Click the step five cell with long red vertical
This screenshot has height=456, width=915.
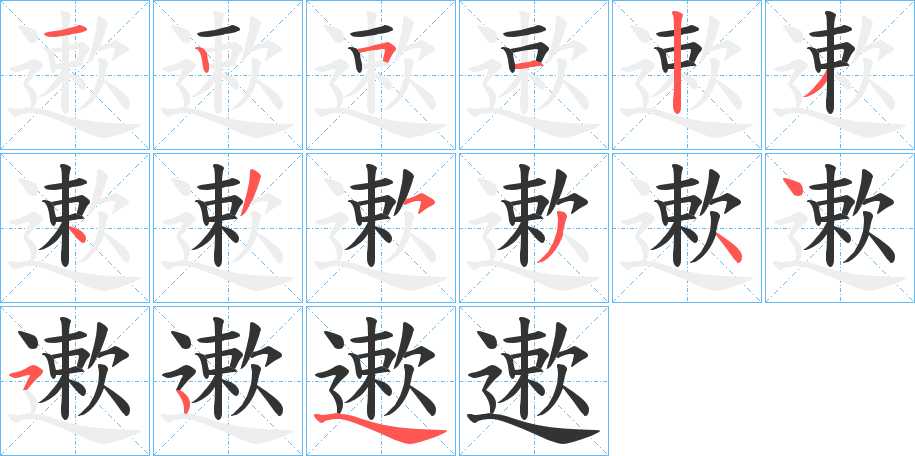pos(687,75)
